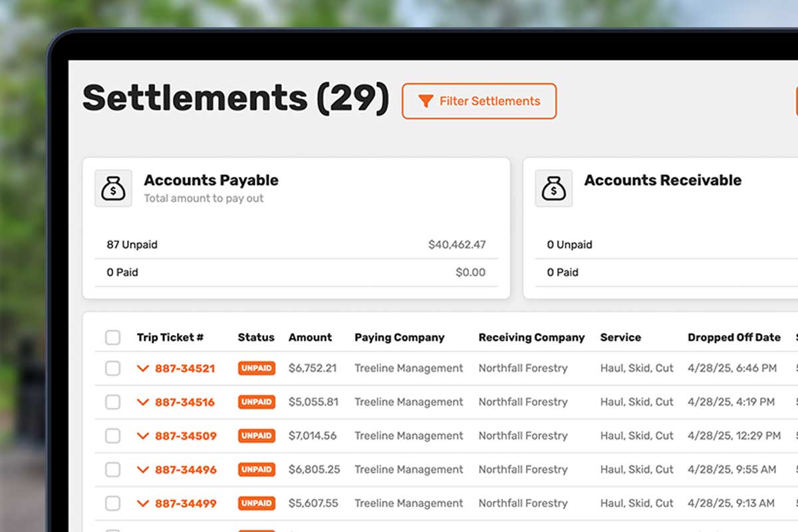Click amount $6,752.21

click(x=313, y=368)
